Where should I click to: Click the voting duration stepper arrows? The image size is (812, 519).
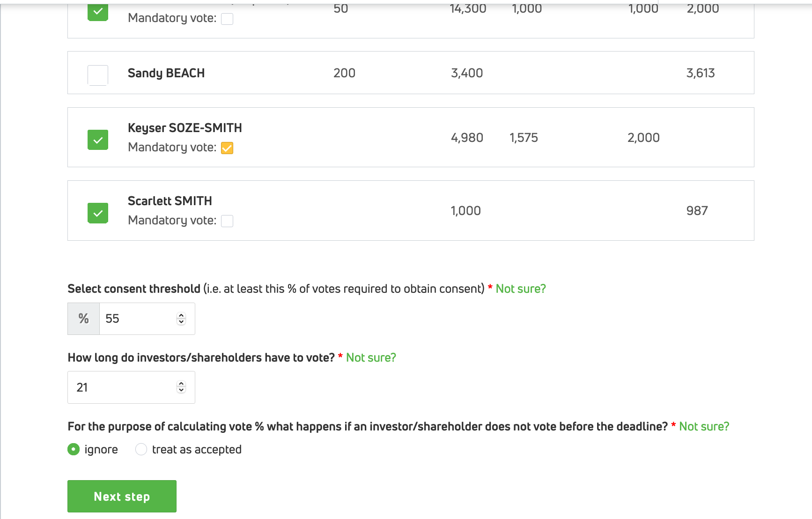[x=181, y=387]
